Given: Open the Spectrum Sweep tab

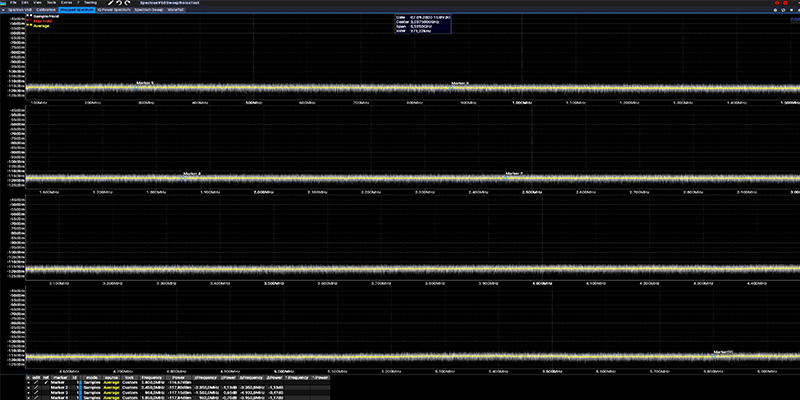Looking at the screenshot, I should click(x=148, y=10).
